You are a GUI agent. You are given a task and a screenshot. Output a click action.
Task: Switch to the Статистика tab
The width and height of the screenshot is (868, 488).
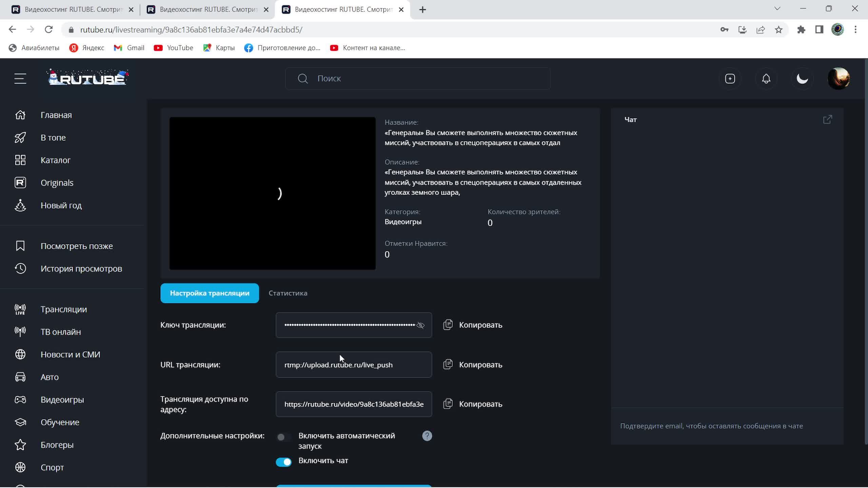pyautogui.click(x=288, y=293)
